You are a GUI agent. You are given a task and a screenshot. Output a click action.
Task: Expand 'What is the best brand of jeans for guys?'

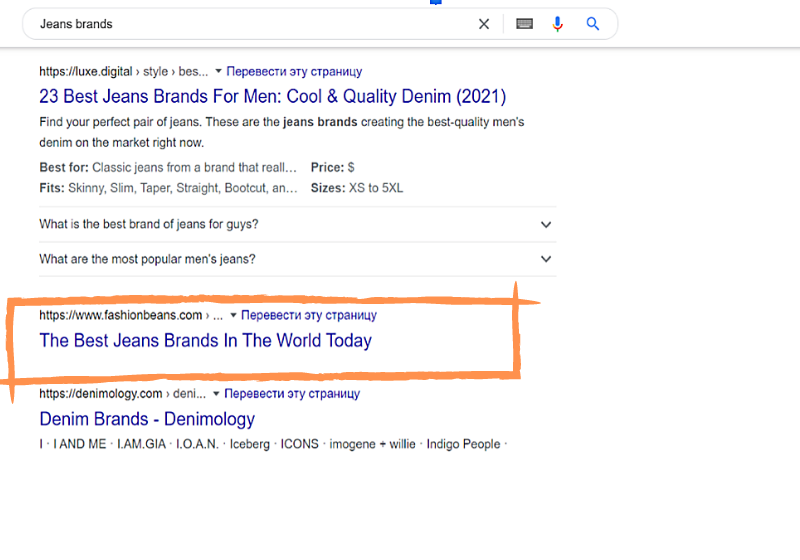pos(297,224)
